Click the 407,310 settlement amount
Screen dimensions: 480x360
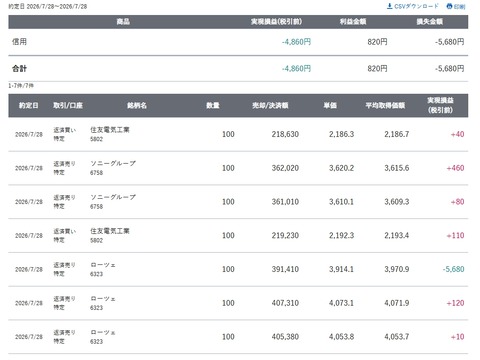(x=285, y=303)
